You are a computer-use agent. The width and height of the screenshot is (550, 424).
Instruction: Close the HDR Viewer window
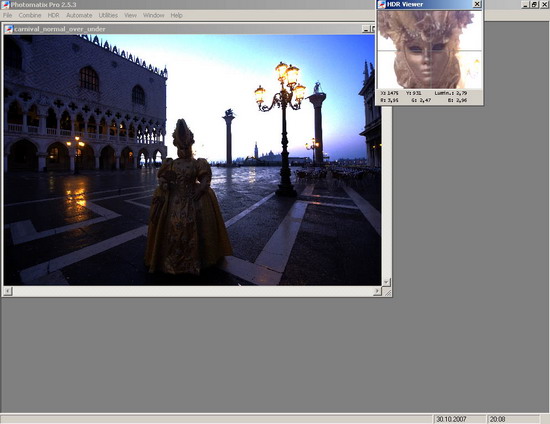tap(477, 4)
